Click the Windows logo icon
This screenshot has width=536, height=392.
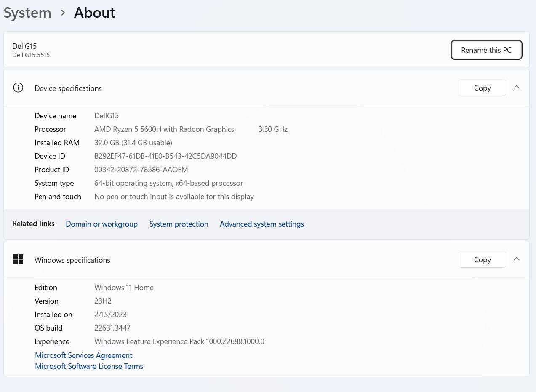18,259
